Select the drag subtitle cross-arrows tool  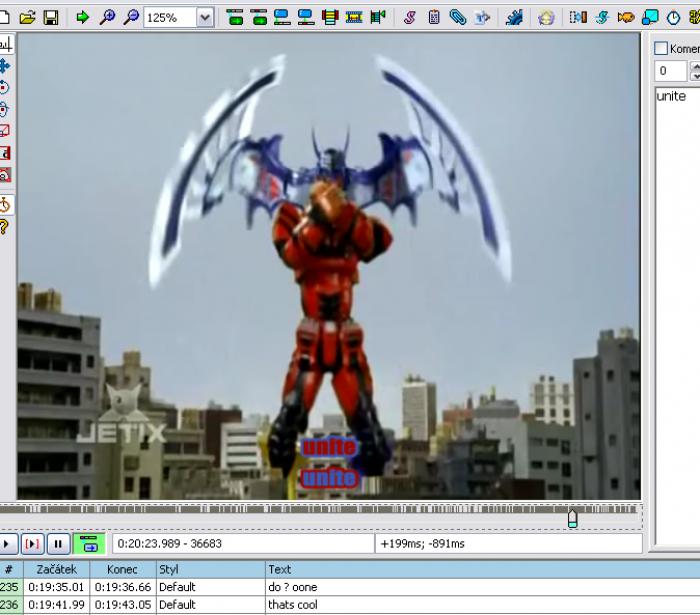(x=4, y=66)
